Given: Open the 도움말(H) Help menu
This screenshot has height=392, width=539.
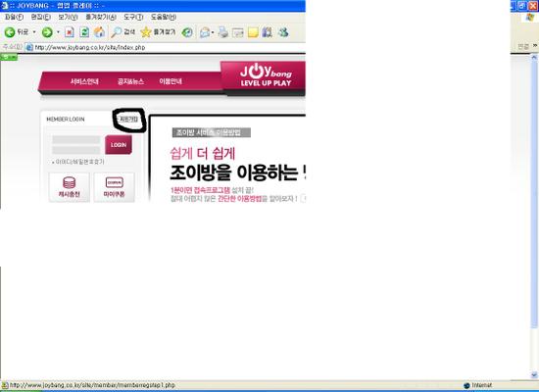Looking at the screenshot, I should [164, 17].
